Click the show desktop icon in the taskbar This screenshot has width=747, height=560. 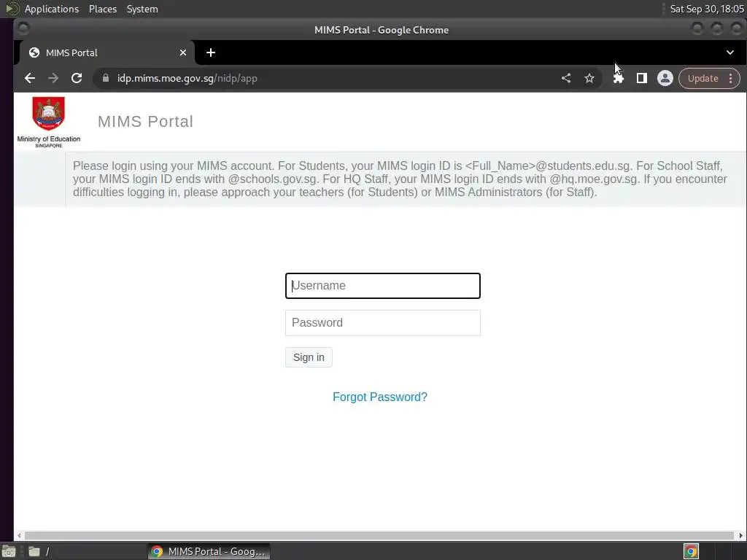pos(9,551)
